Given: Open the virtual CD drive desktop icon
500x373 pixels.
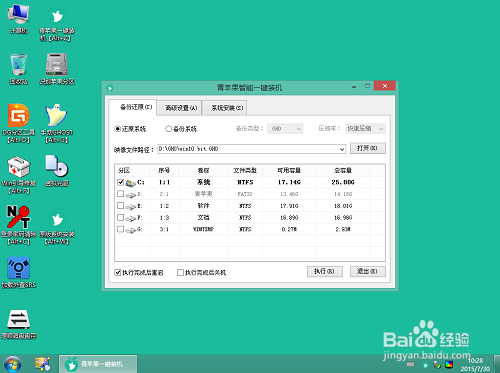Looking at the screenshot, I should [x=57, y=170].
